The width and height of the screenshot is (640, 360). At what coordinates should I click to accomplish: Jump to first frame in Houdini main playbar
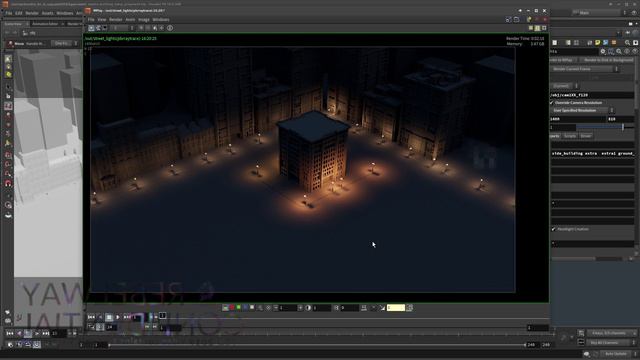coord(10,333)
